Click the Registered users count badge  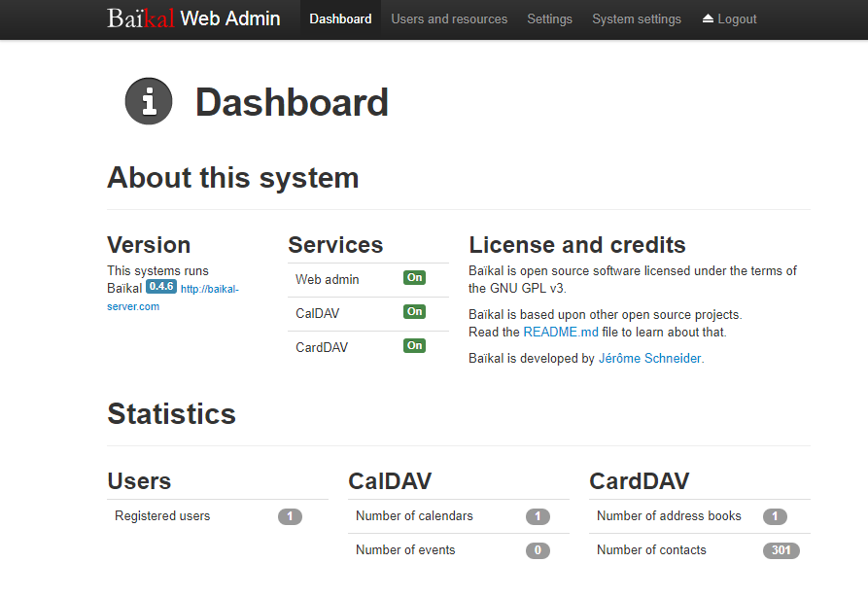(290, 516)
